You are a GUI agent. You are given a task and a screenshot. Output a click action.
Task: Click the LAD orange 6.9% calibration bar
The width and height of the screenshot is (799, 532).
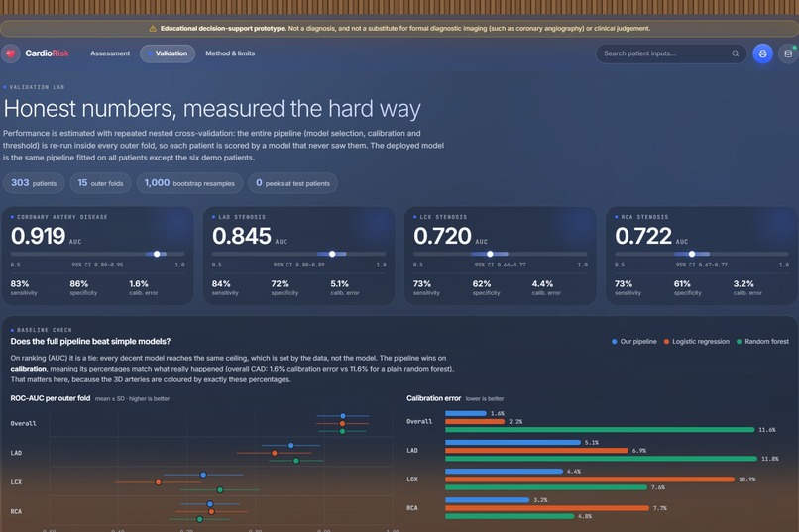pyautogui.click(x=536, y=451)
